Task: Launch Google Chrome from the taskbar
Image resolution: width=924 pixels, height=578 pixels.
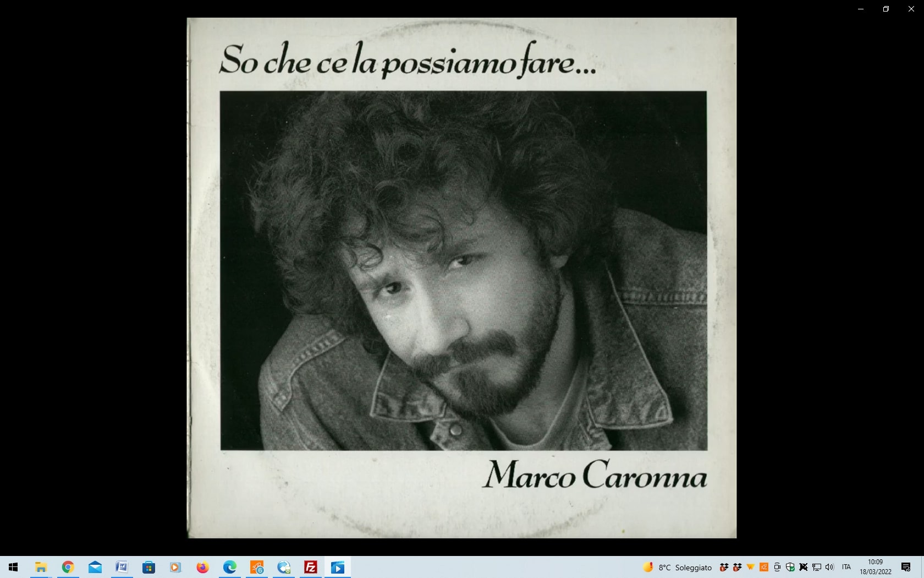Action: coord(68,567)
